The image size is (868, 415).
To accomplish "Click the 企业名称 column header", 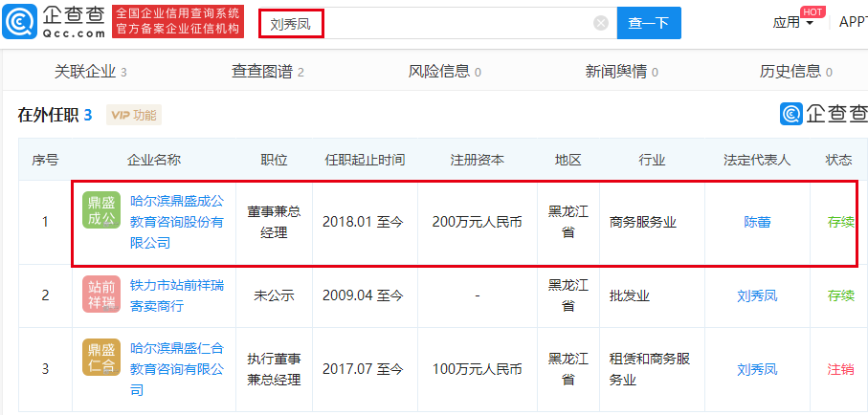I will pyautogui.click(x=154, y=160).
